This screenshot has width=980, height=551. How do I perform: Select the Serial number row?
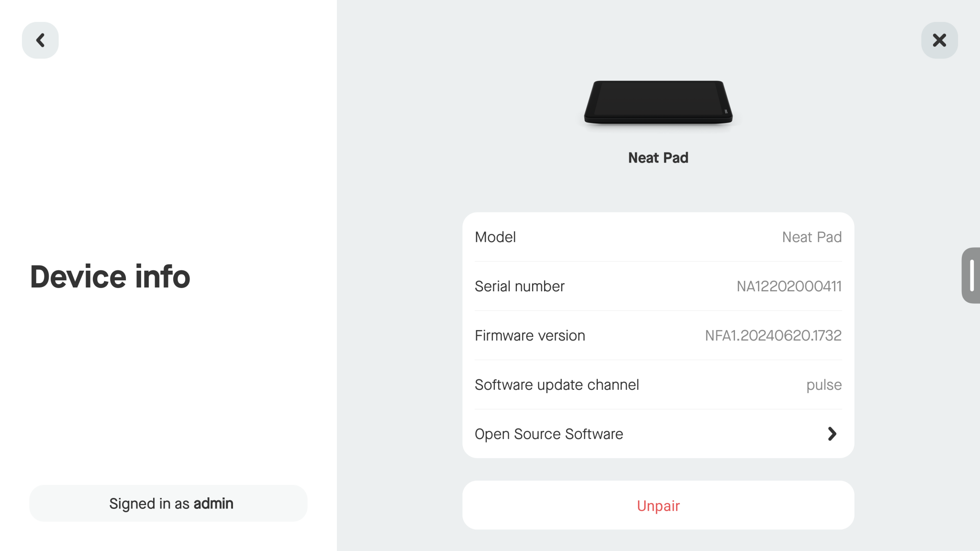coord(658,286)
